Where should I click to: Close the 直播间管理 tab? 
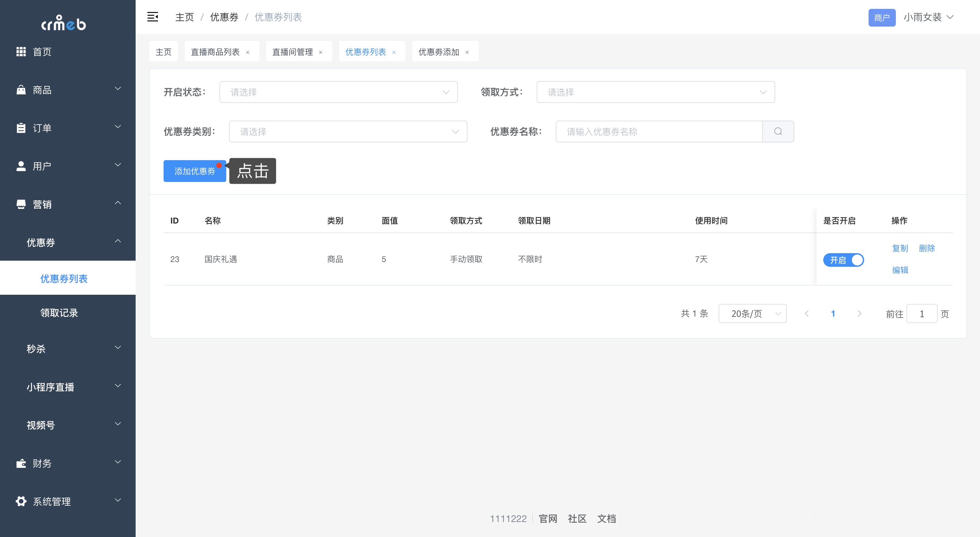pos(321,52)
